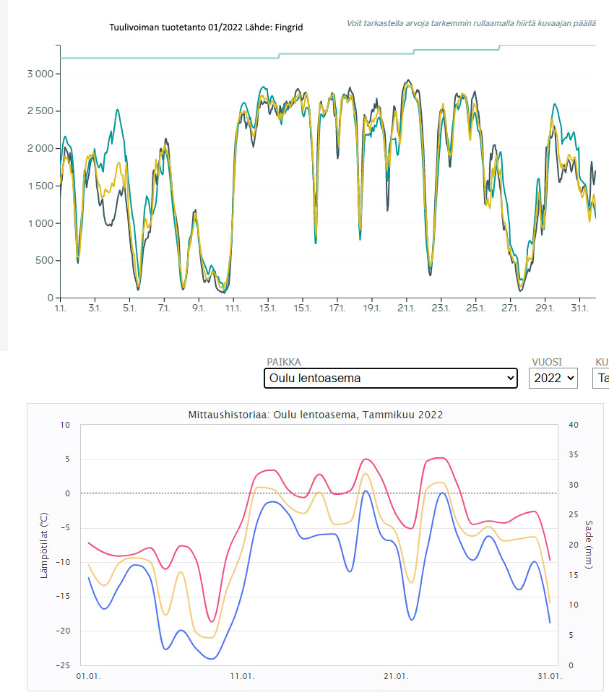Click the '23.1.' date tick on wind chart
The width and height of the screenshot is (609, 700).
point(441,308)
